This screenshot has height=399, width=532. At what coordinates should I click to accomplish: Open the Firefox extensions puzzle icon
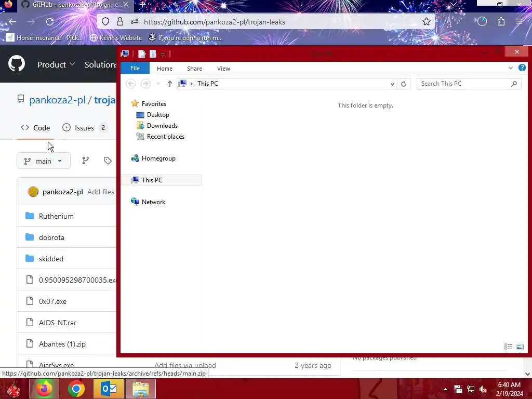coord(501,22)
